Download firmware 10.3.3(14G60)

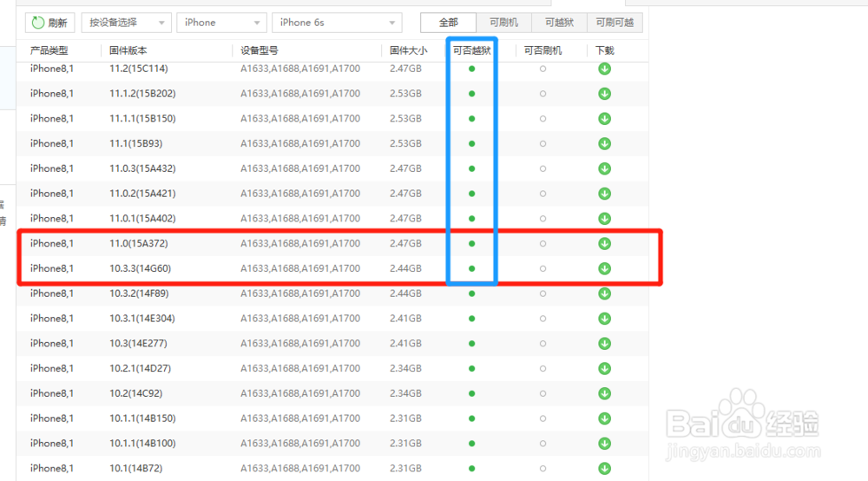[x=604, y=268]
